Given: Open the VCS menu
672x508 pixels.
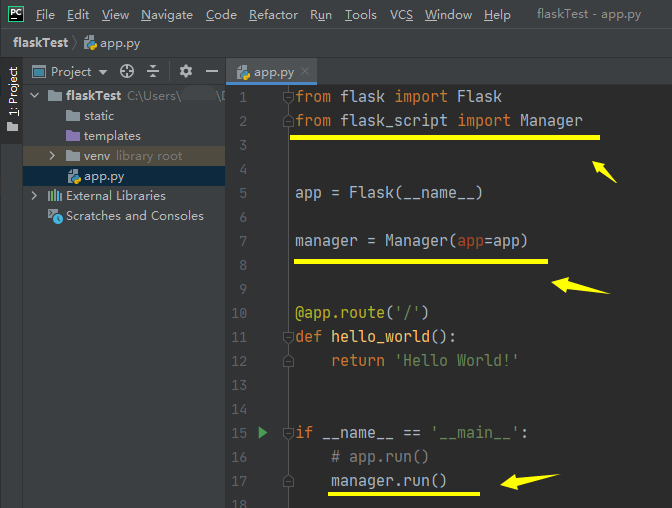Looking at the screenshot, I should [x=401, y=15].
